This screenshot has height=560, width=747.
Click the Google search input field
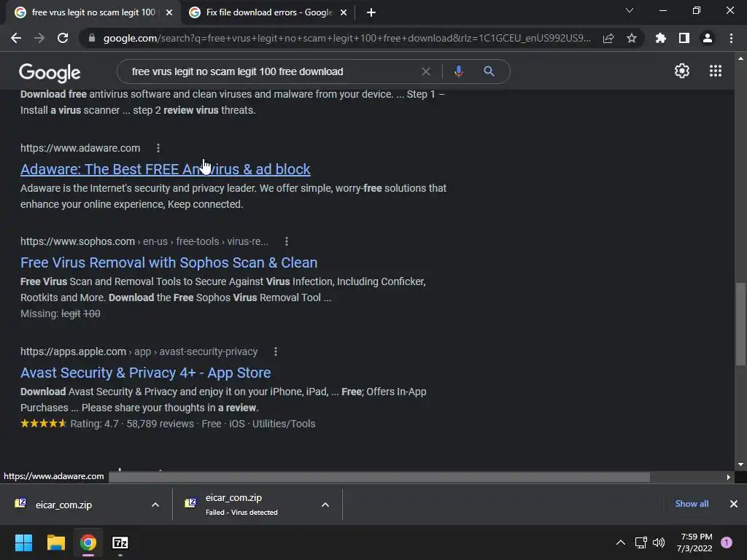(271, 71)
